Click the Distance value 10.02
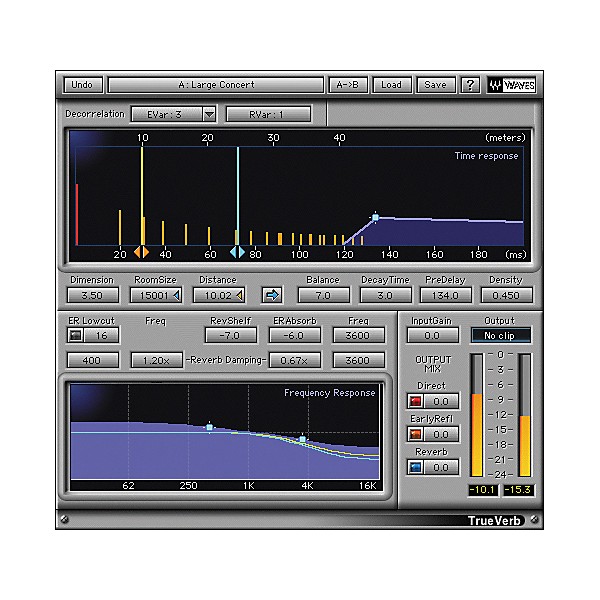The width and height of the screenshot is (600, 600). 219,295
